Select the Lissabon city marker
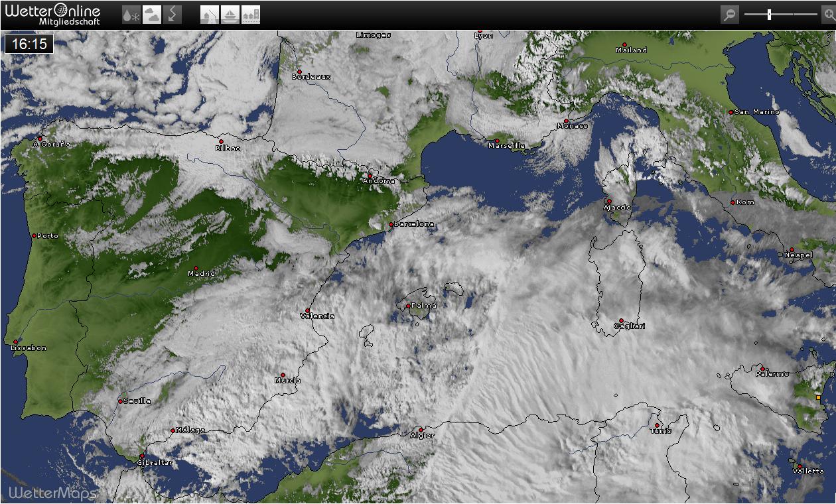Screen dimensions: 836x504 [x=15, y=342]
